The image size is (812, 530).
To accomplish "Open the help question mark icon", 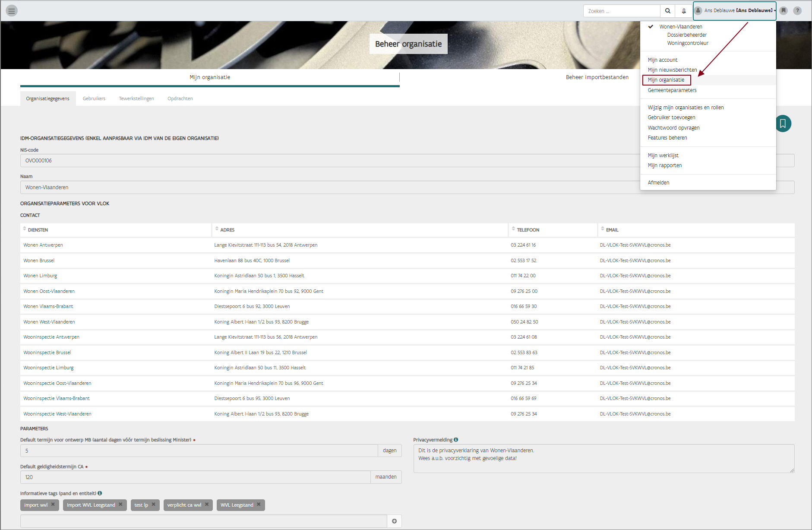I will coord(797,11).
